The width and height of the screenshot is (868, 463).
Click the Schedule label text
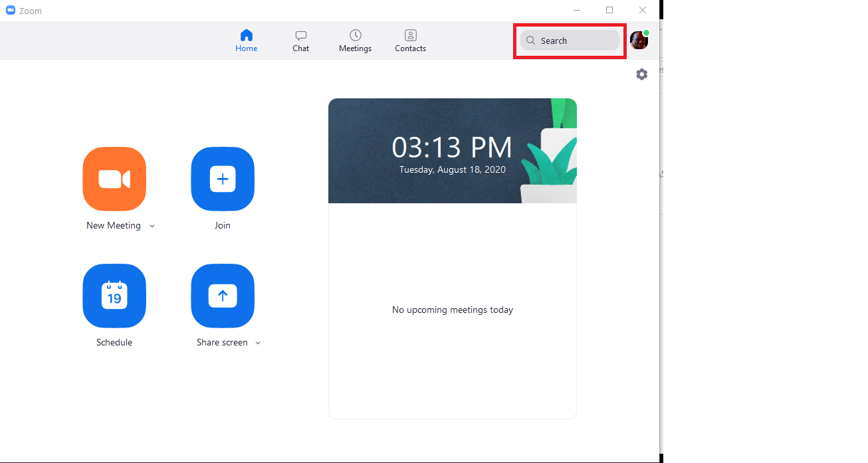tap(114, 343)
